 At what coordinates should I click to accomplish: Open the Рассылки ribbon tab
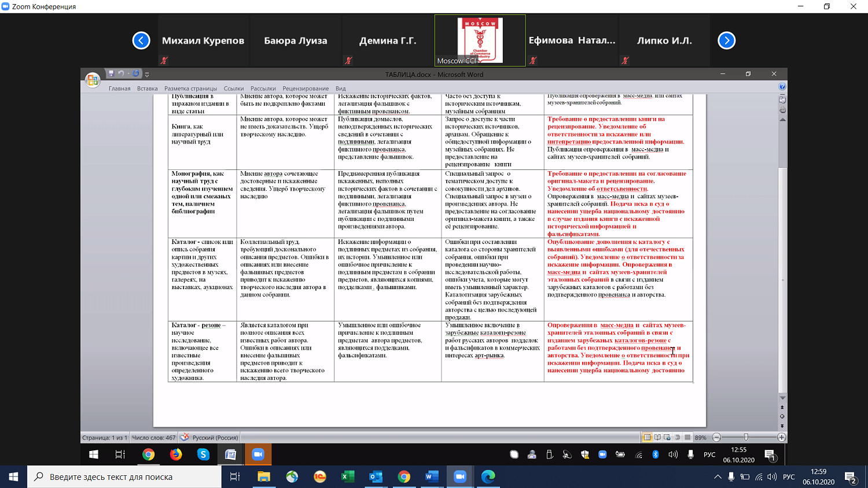point(263,88)
